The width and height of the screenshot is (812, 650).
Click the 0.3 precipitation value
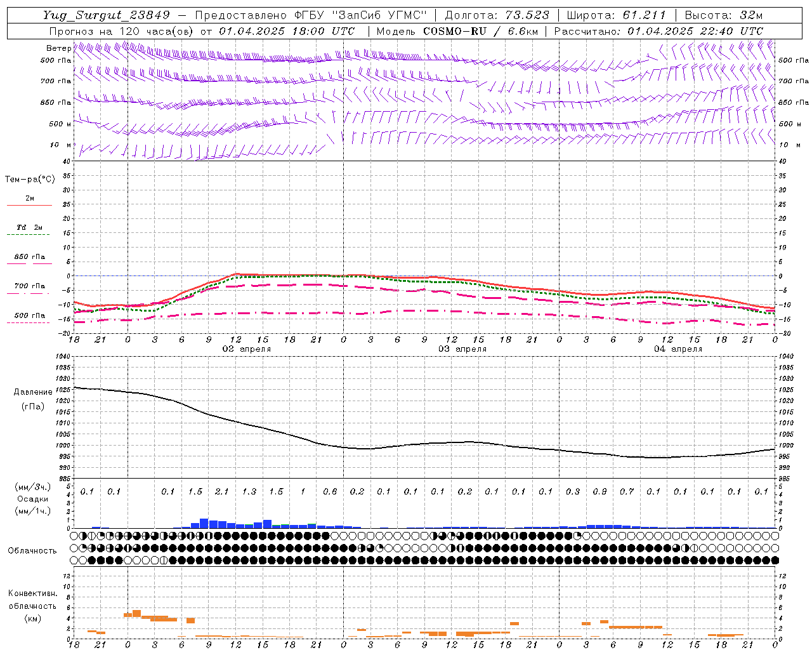(x=573, y=492)
